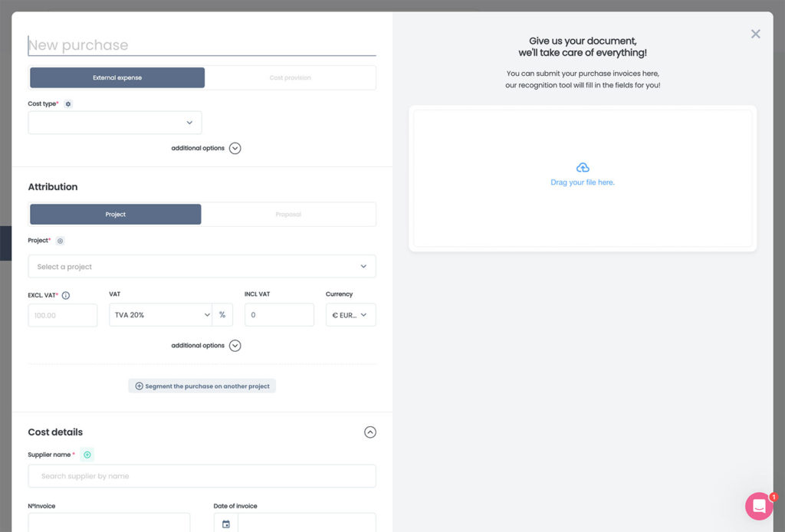Select the Project attribution tab

pyautogui.click(x=116, y=214)
